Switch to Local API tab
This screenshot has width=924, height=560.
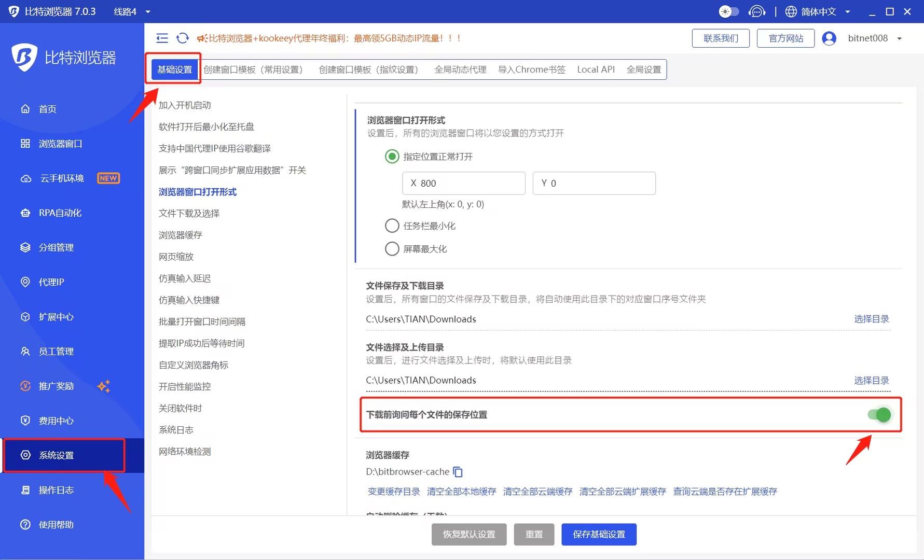pos(596,69)
